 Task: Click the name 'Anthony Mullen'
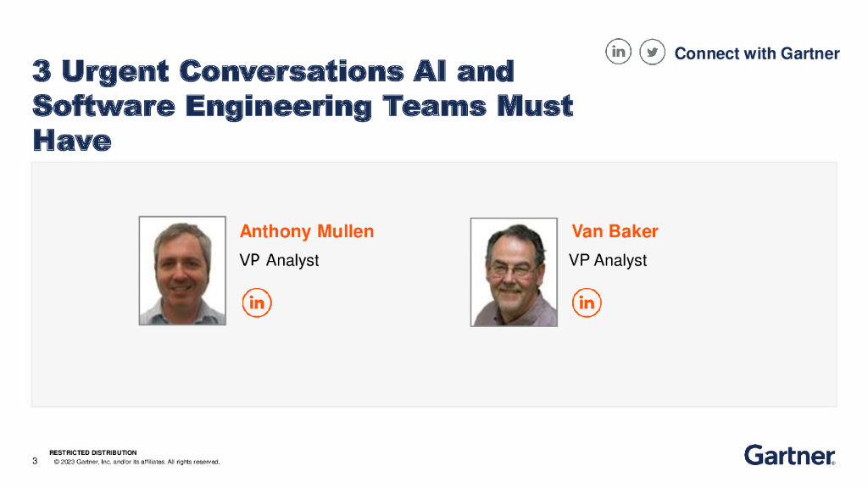point(307,231)
